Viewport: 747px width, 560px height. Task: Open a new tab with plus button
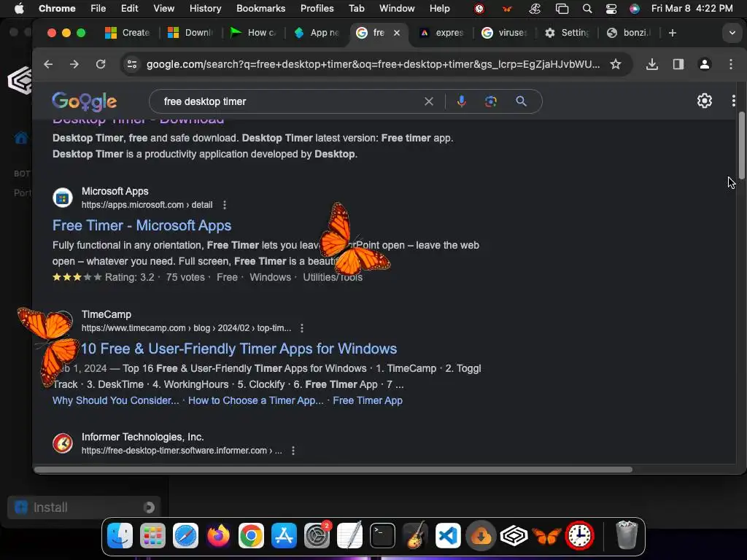coord(672,33)
